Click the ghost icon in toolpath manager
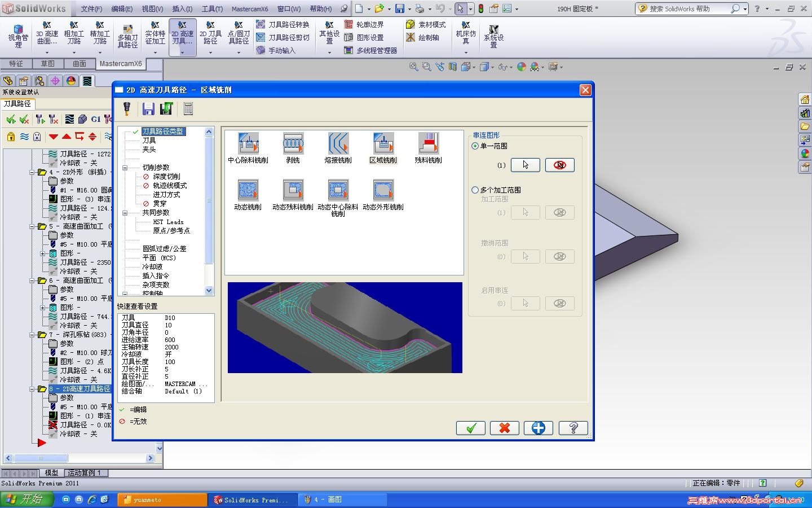Image resolution: width=812 pixels, height=508 pixels. [x=37, y=137]
